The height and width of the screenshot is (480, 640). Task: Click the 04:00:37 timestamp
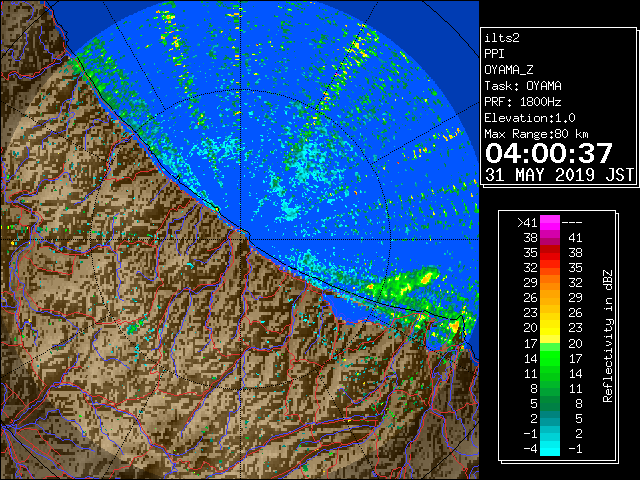549,153
